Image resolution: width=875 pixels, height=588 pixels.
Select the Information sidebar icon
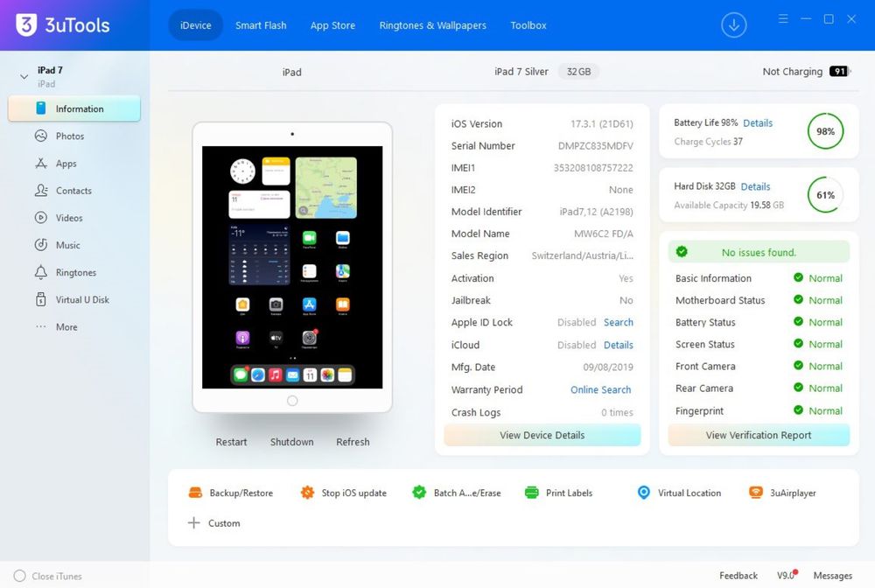(41, 108)
